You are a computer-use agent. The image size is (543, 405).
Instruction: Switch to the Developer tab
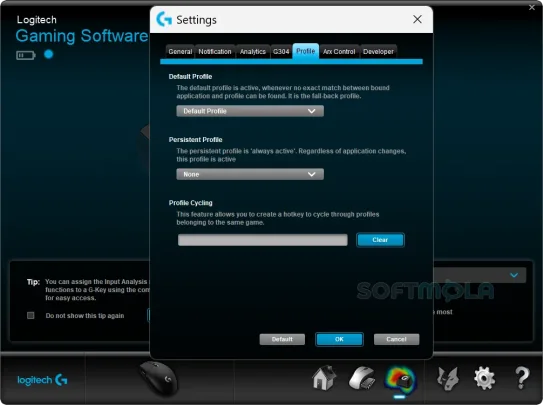[378, 52]
